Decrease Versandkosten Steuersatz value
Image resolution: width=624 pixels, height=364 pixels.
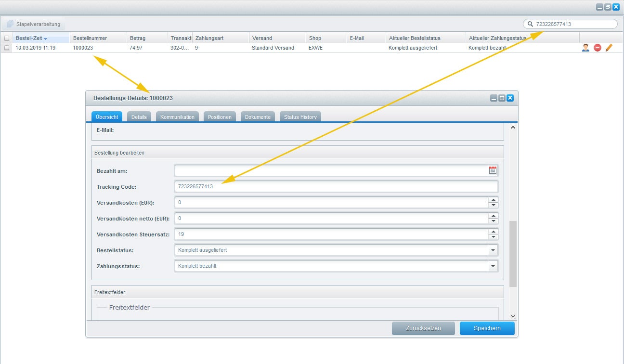(493, 237)
